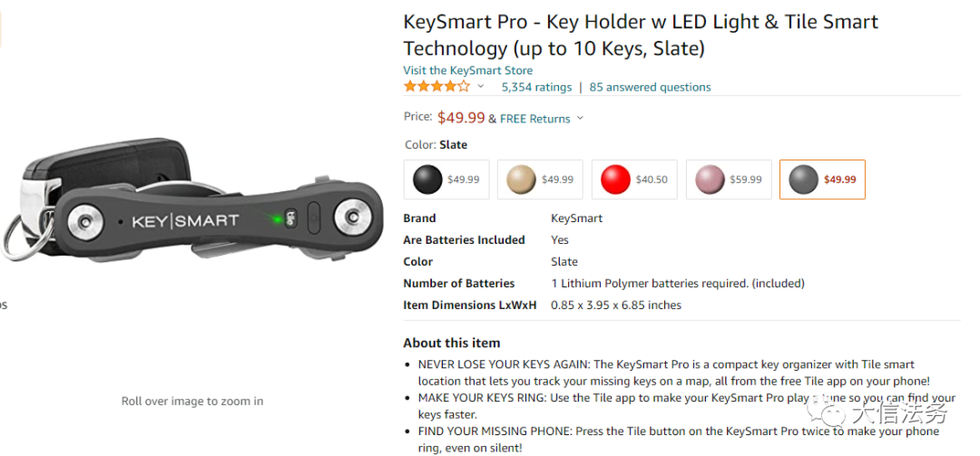980x456 pixels.
Task: Click the $49.99 main price
Action: click(461, 117)
